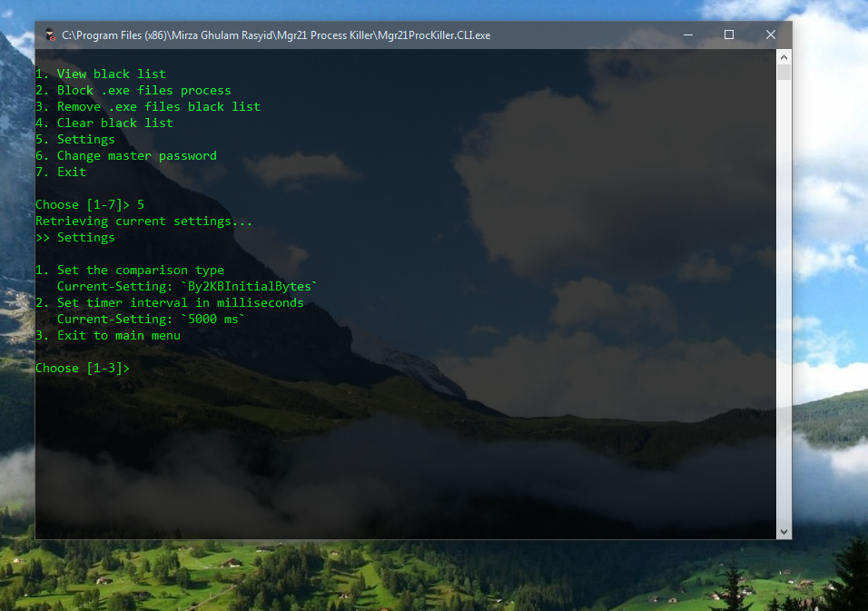Click '>> Settings' heading line
The image size is (868, 611).
point(75,238)
